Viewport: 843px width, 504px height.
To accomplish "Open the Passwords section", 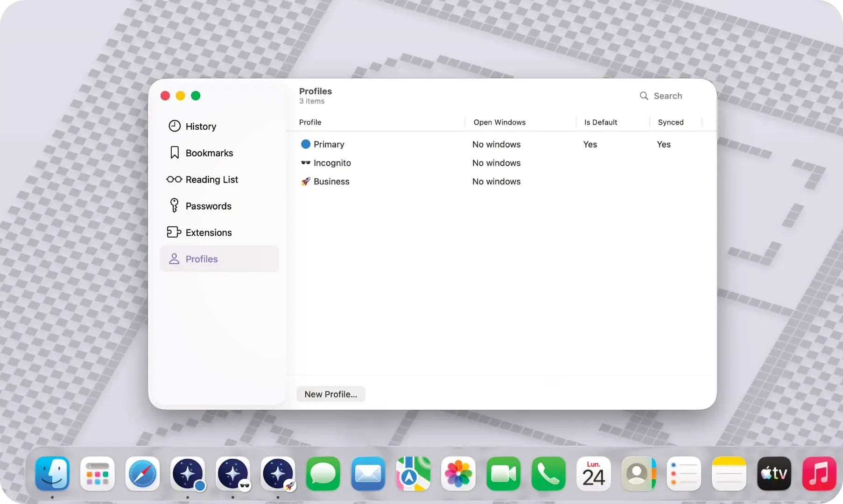I will coord(208,206).
